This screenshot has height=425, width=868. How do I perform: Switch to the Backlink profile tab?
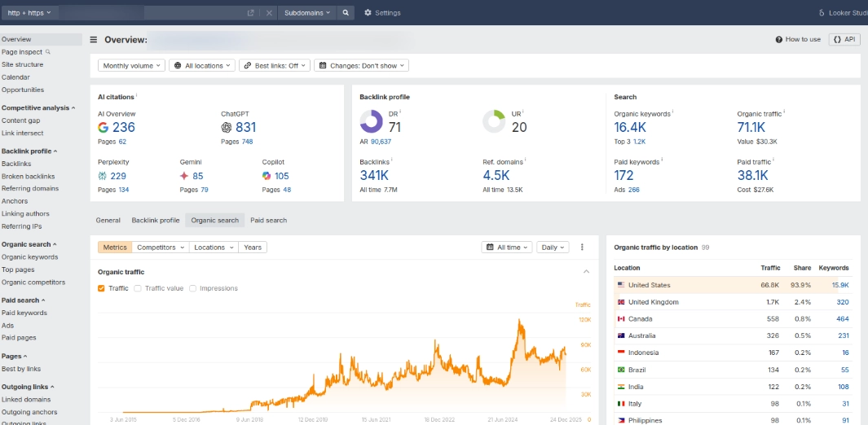tap(156, 221)
